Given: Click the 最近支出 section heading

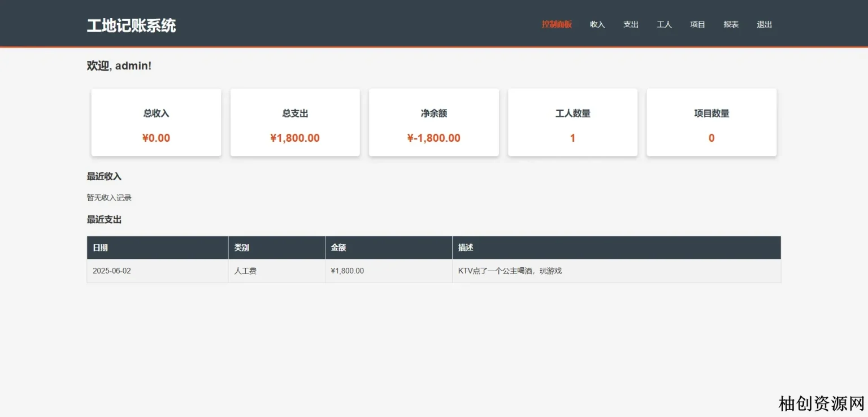Looking at the screenshot, I should (x=104, y=219).
